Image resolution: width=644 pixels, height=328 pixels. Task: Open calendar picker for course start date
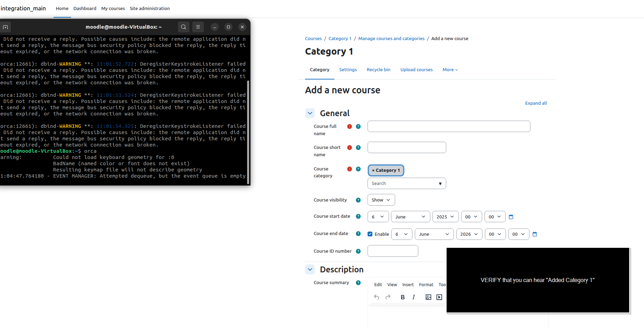(x=511, y=217)
